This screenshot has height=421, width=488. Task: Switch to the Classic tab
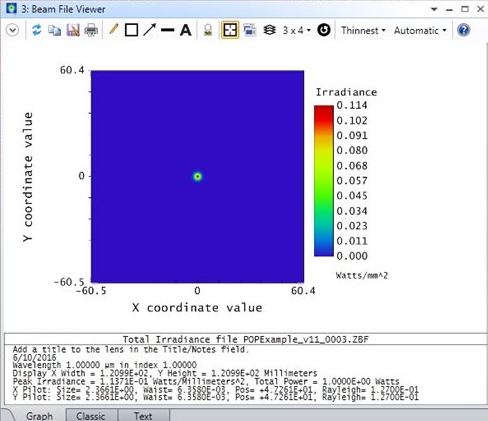pos(91,415)
